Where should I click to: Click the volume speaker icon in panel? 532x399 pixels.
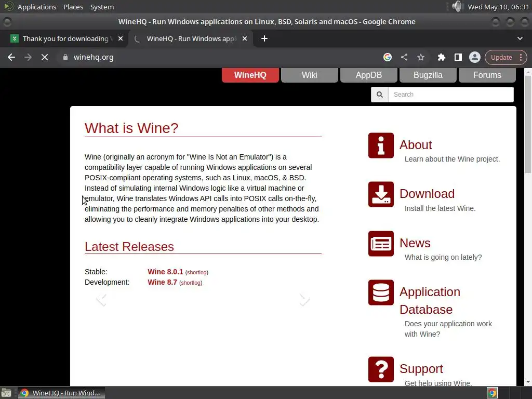click(x=457, y=6)
